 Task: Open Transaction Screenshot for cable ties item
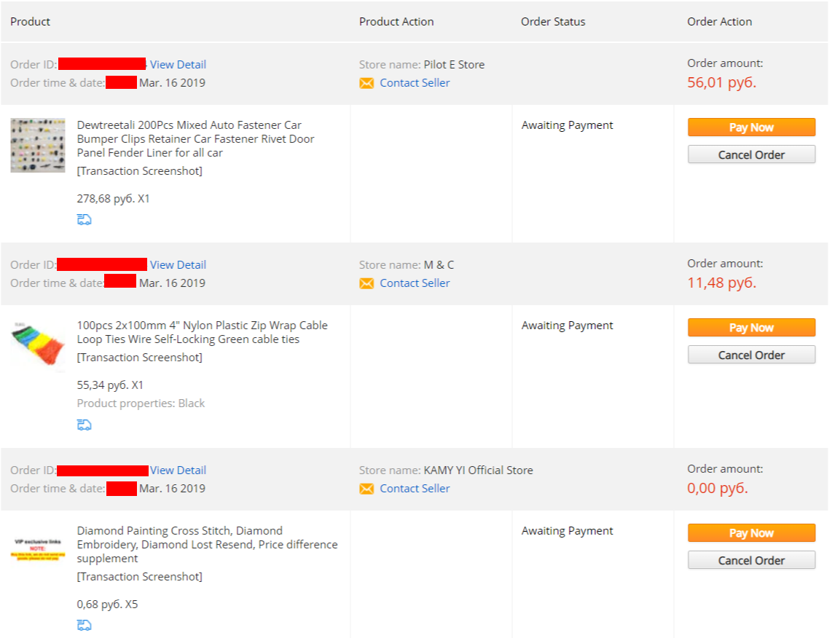point(140,358)
